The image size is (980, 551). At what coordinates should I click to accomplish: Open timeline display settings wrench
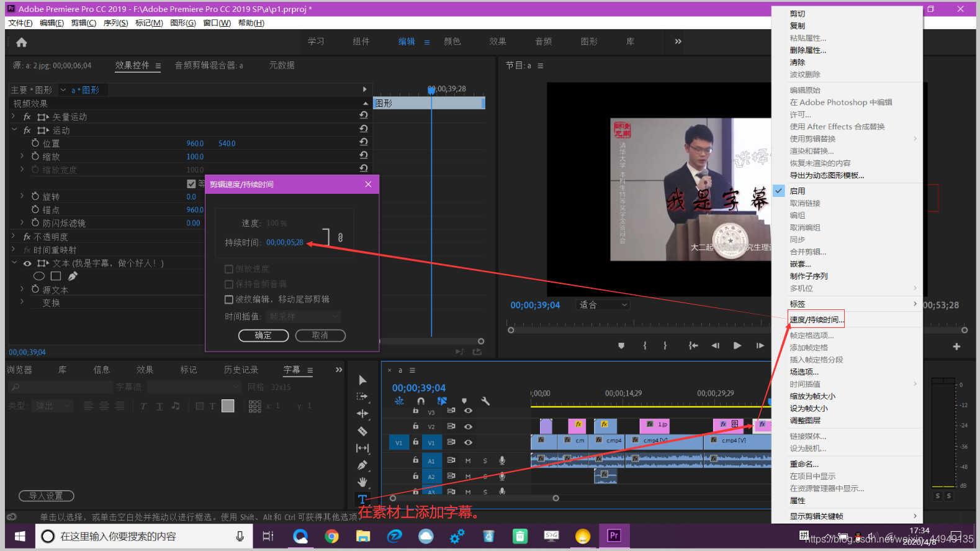coord(486,401)
